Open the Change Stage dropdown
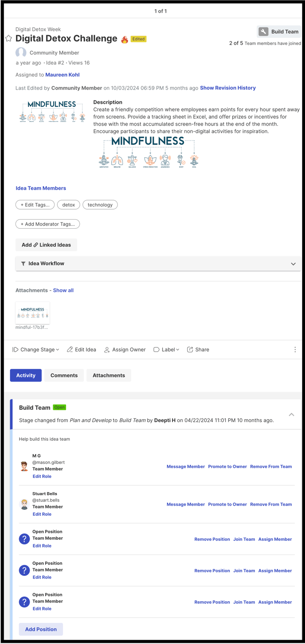The height and width of the screenshot is (644, 305). point(36,350)
